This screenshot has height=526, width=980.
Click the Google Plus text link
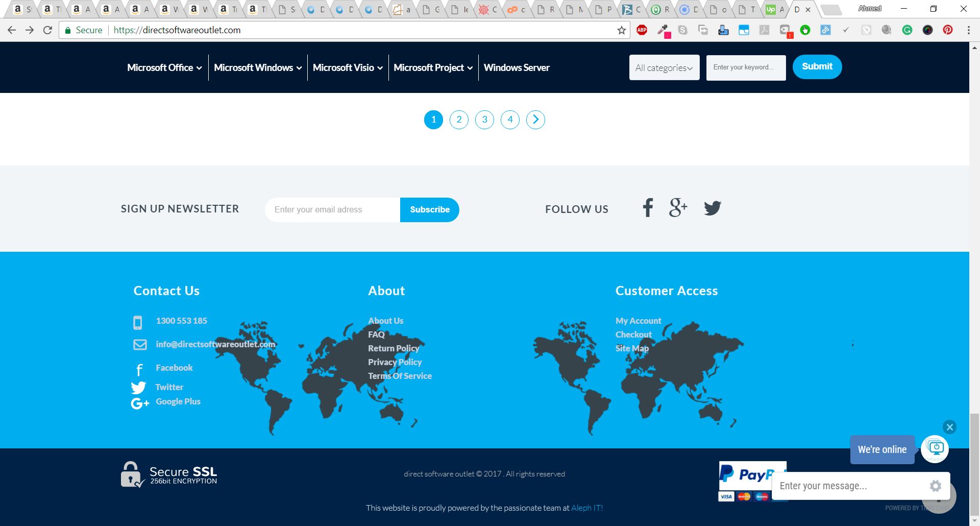coord(178,401)
